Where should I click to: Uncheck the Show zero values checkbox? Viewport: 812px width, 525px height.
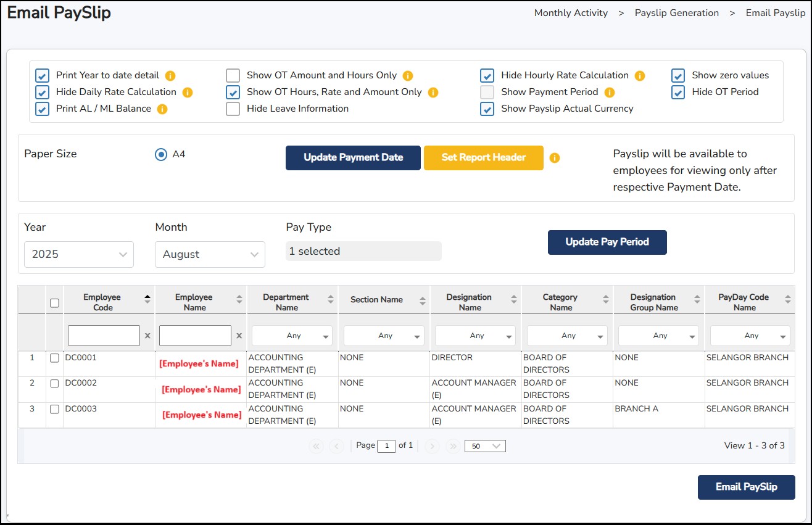click(678, 76)
